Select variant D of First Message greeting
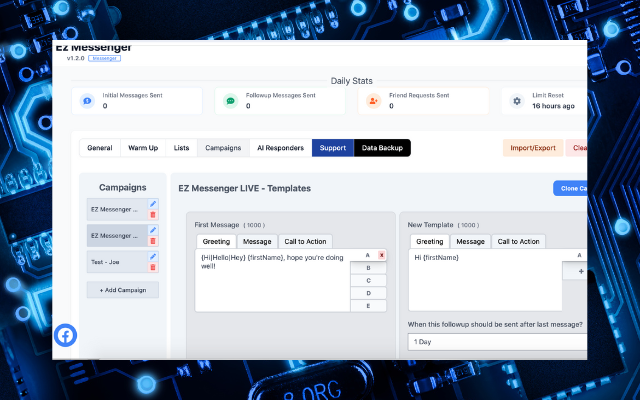The width and height of the screenshot is (640, 400). coord(368,293)
